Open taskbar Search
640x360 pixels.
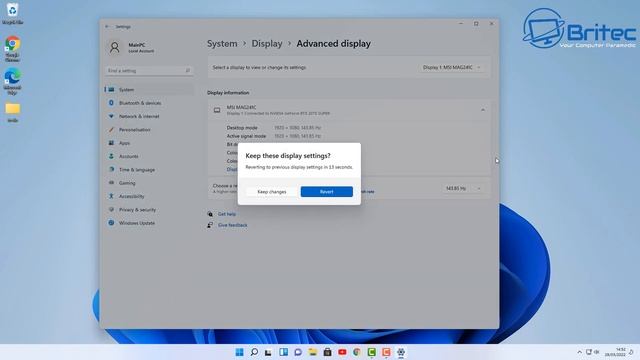[x=254, y=352]
